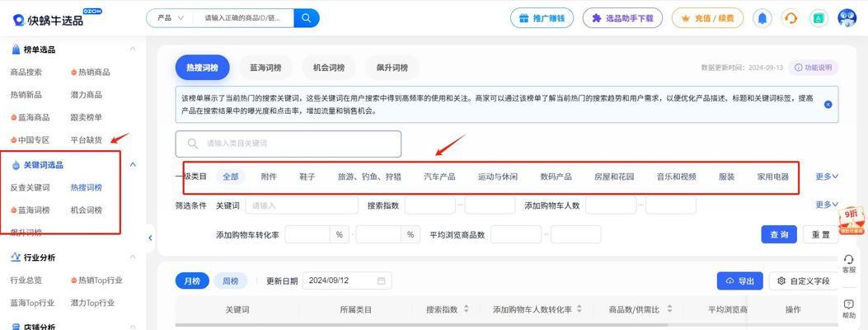
Task: Select the 数码产品 category filter
Action: pyautogui.click(x=556, y=177)
